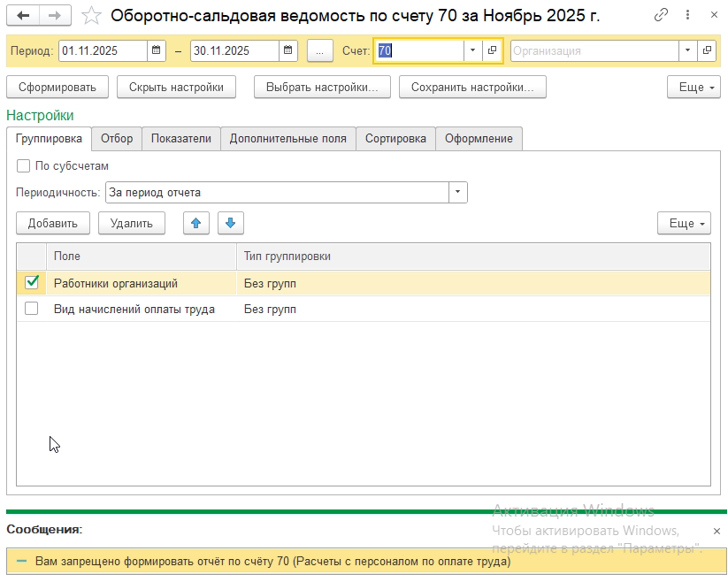Screen dimensions: 728x582
Task: Click Выбрать настройки... button
Action: [x=322, y=88]
